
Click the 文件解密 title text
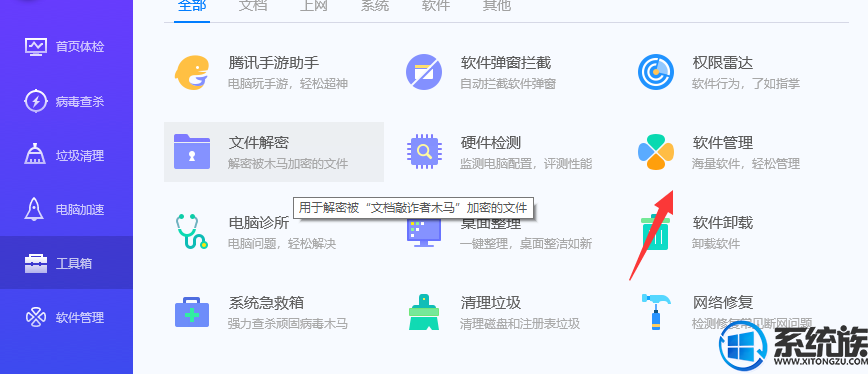click(x=259, y=143)
